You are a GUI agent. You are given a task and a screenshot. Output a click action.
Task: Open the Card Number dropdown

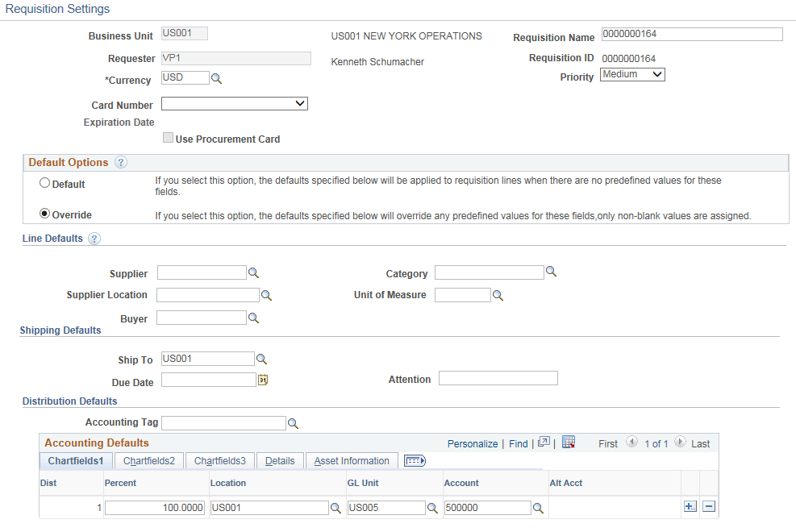click(x=234, y=103)
